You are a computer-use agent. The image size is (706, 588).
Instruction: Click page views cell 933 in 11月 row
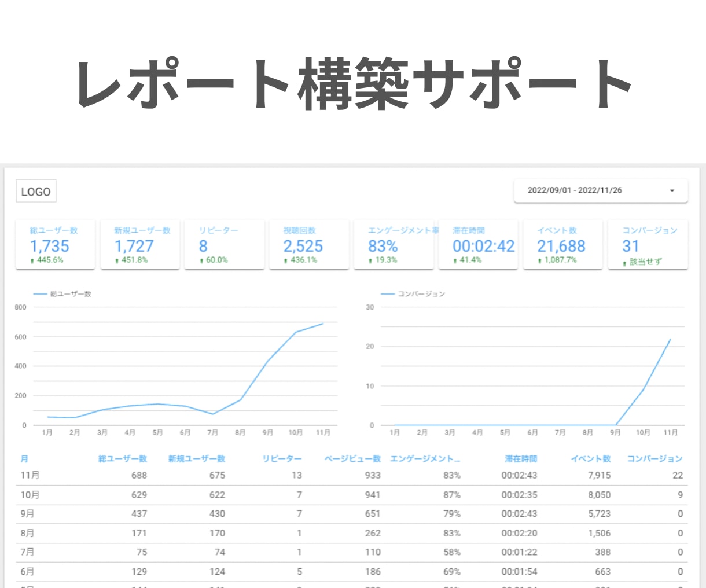click(x=373, y=475)
